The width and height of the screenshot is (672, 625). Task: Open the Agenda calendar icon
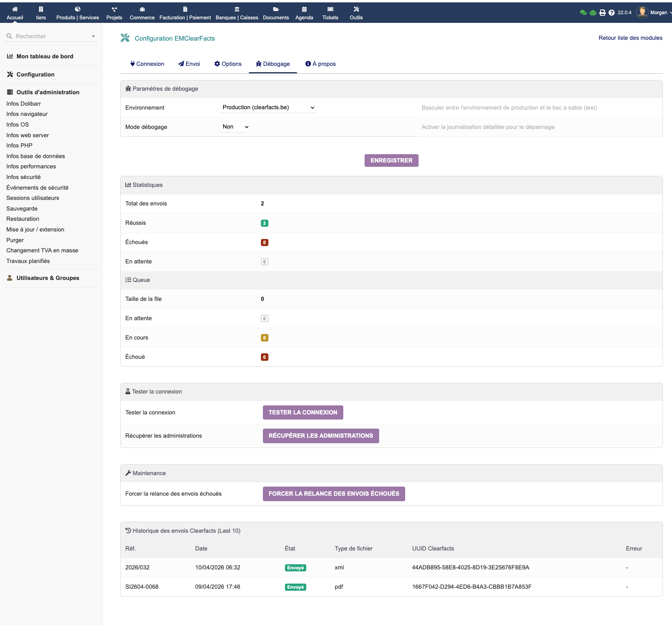(x=304, y=9)
